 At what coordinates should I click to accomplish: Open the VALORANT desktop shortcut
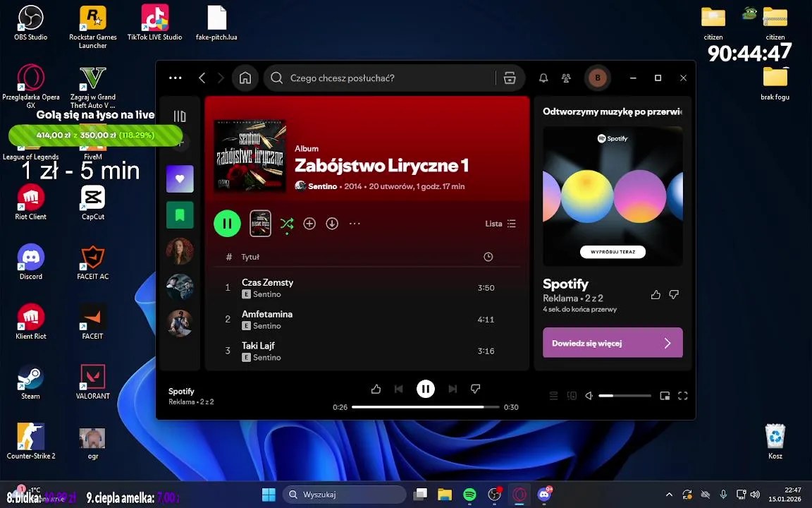click(x=93, y=382)
